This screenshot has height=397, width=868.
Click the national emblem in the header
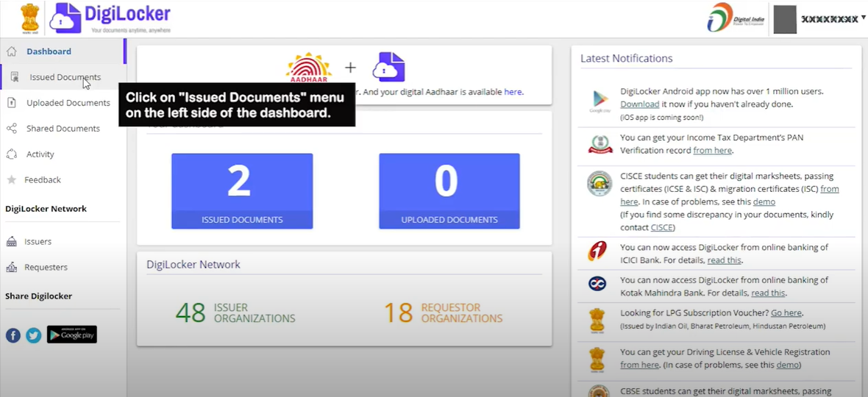pos(30,18)
